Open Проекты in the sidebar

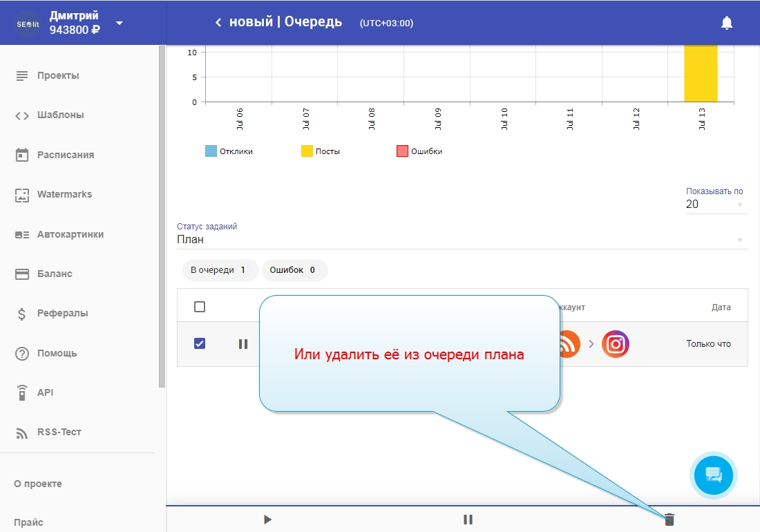[58, 75]
